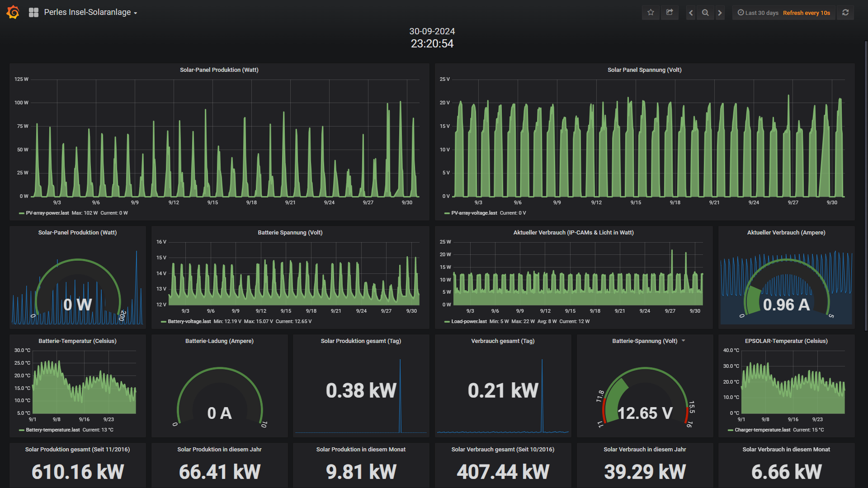
Task: Click Refresh every 10s label
Action: (x=806, y=13)
